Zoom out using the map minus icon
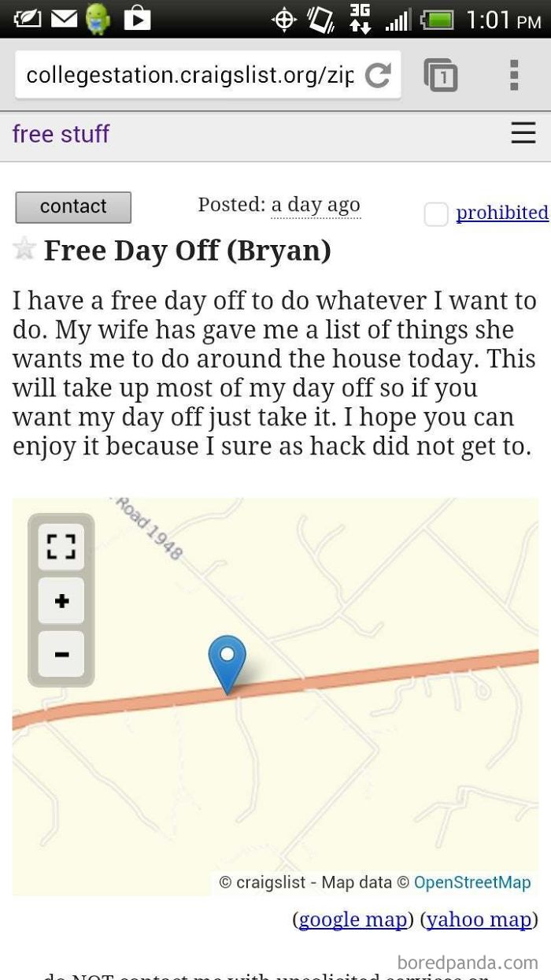Image resolution: width=551 pixels, height=980 pixels. [x=61, y=655]
